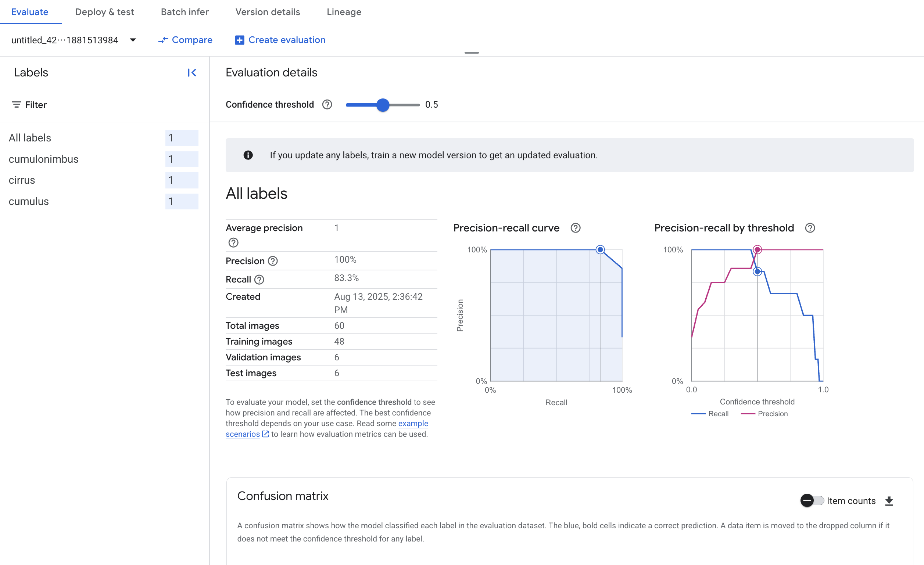Download the confusion matrix
Image resolution: width=924 pixels, height=565 pixels.
pyautogui.click(x=889, y=501)
